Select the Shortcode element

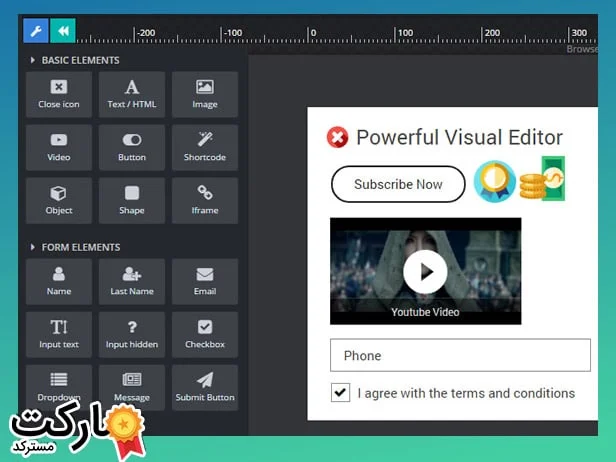pyautogui.click(x=205, y=147)
